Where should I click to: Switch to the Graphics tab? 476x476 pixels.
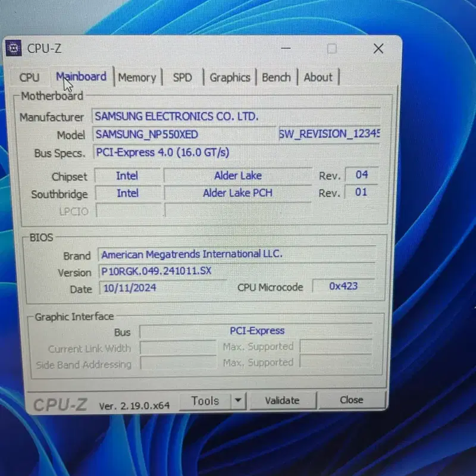tap(230, 78)
